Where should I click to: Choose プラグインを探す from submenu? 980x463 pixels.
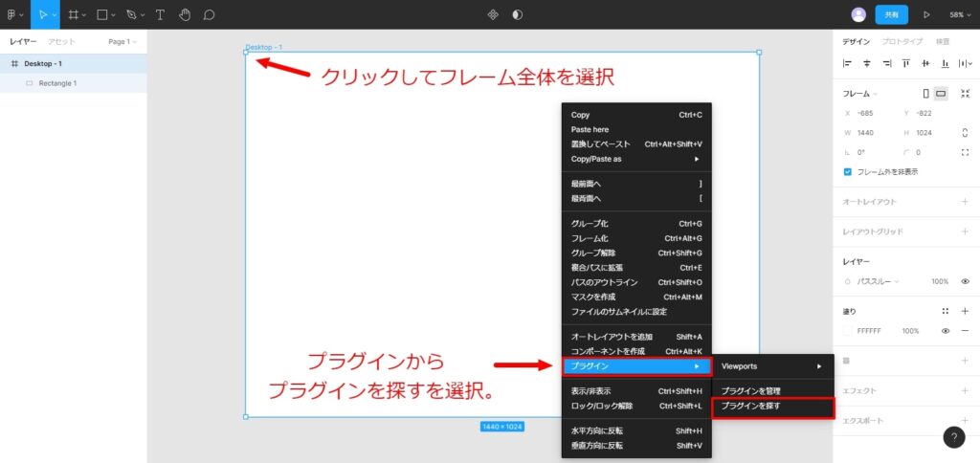coord(751,407)
